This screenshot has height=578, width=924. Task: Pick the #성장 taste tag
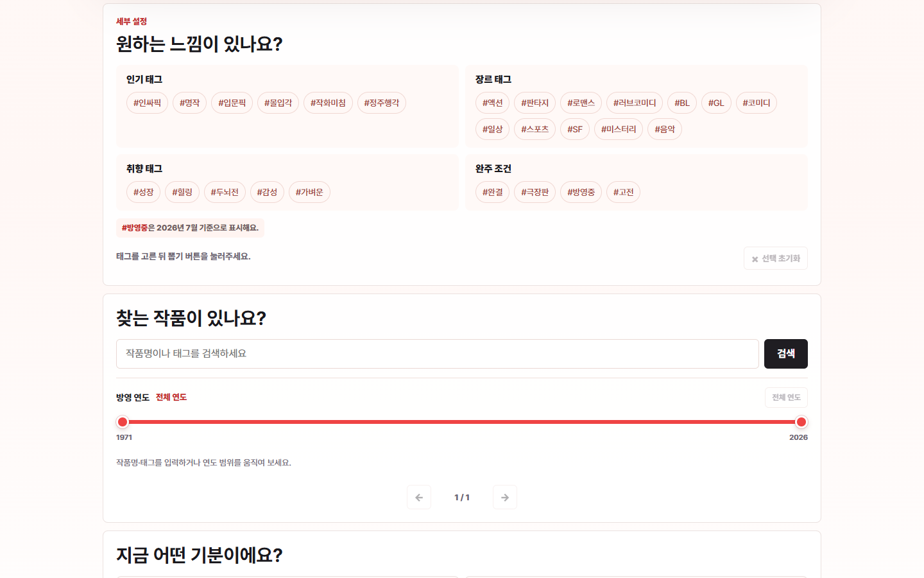(143, 192)
